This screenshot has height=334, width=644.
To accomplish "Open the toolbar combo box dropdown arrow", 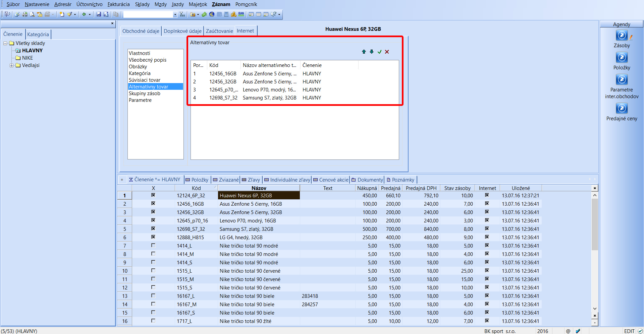I will pos(175,14).
